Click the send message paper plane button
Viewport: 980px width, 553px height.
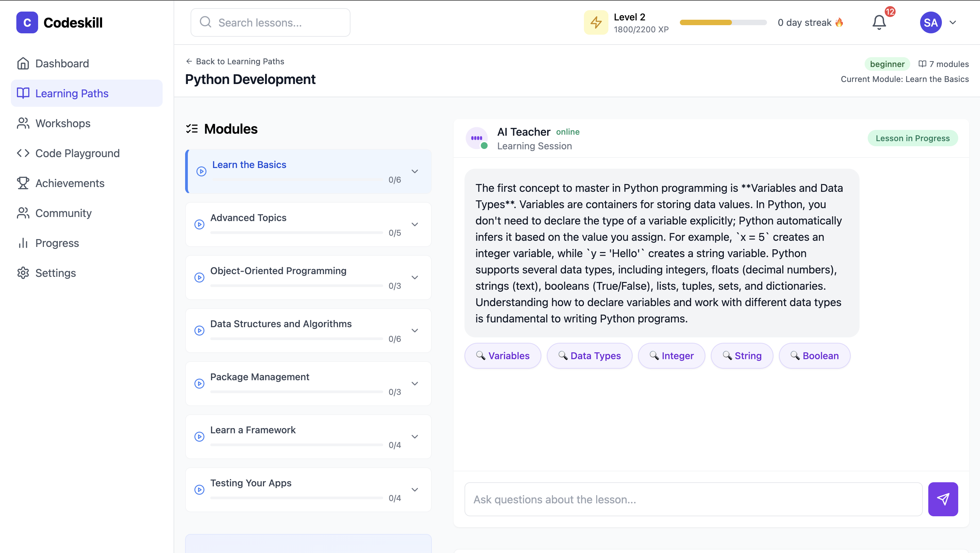pos(943,499)
